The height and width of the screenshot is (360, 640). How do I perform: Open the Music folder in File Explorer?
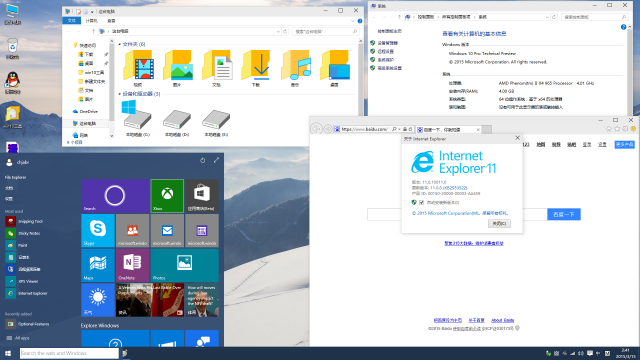point(296,69)
